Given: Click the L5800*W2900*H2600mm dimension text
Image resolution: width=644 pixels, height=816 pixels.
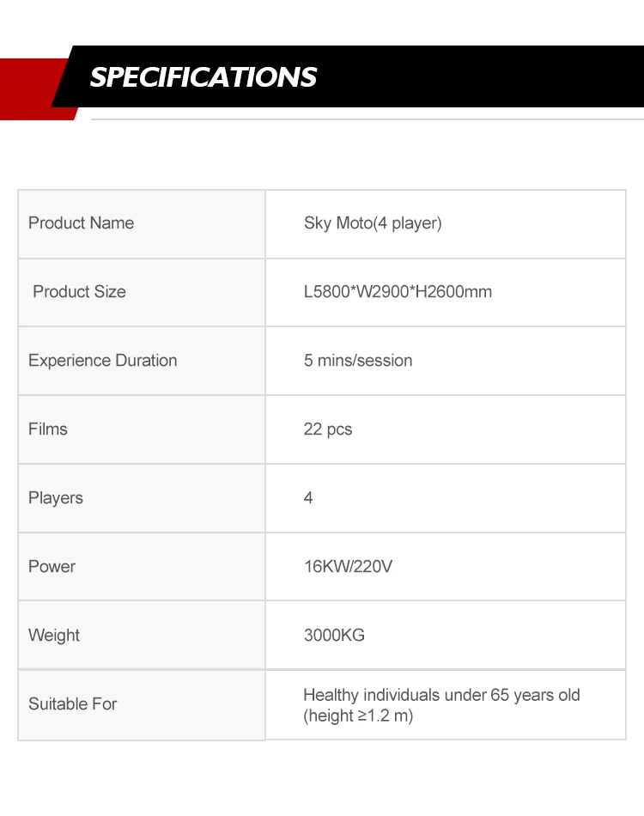Looking at the screenshot, I should (398, 291).
